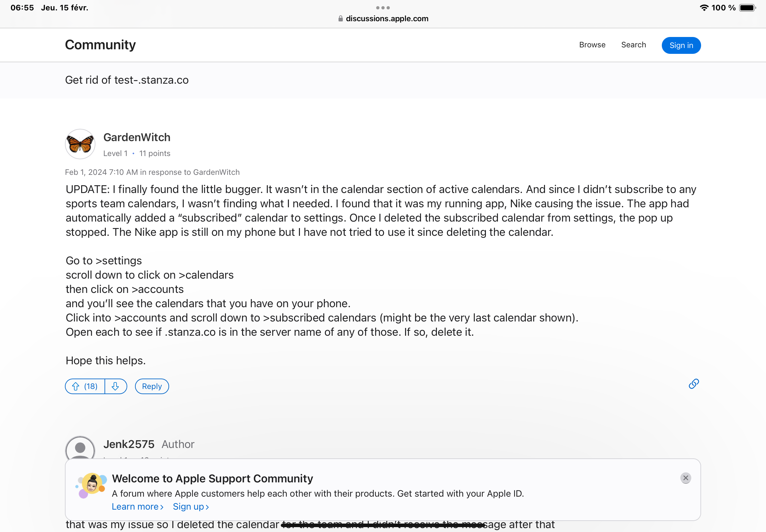Click the Memoji welcome banner icon
This screenshot has height=532, width=766.
(91, 485)
